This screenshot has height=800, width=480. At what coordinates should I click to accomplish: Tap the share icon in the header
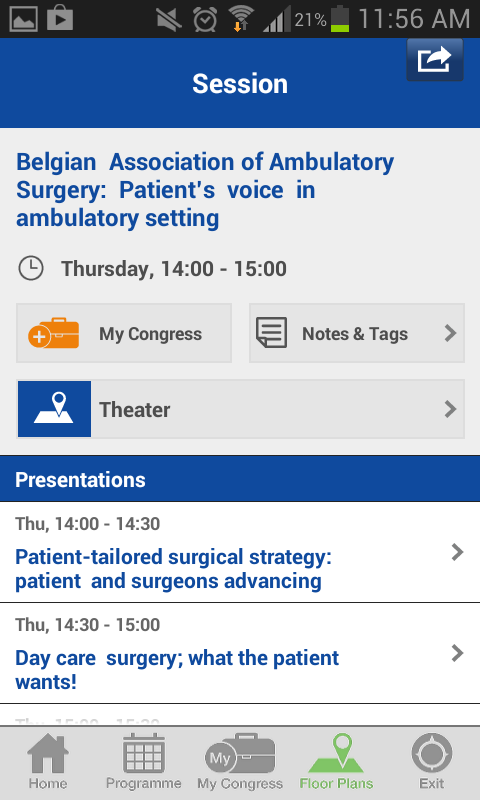pyautogui.click(x=435, y=60)
